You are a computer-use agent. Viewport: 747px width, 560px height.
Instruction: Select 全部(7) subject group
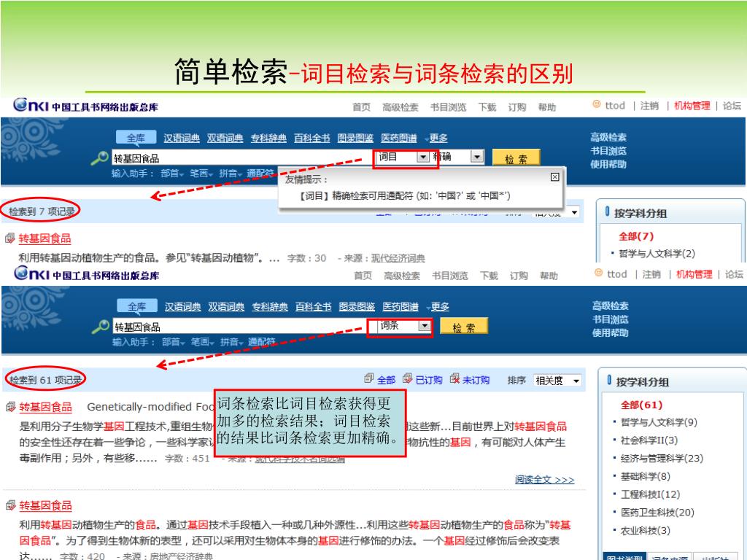(x=636, y=236)
